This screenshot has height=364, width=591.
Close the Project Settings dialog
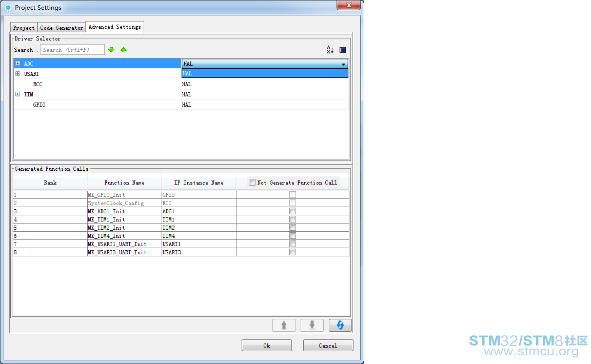coord(348,5)
